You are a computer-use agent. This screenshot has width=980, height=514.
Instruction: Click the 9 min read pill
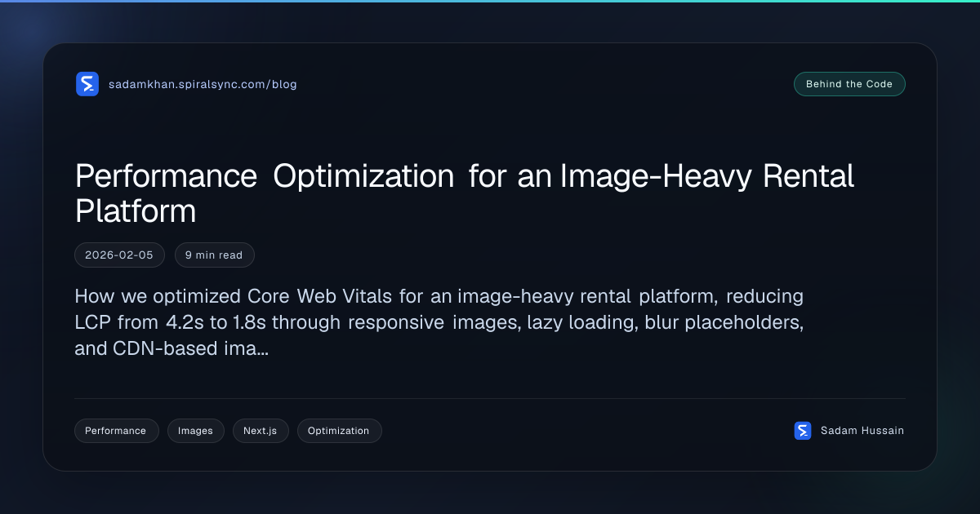pos(214,255)
